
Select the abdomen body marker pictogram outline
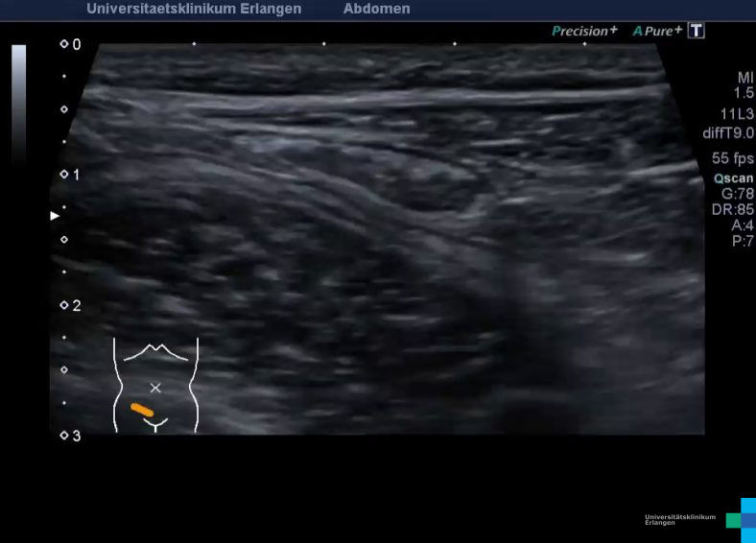coord(155,384)
